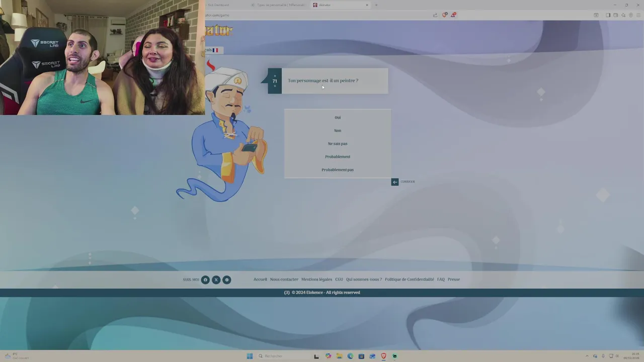Viewport: 644px width, 362px height.
Task: Choose the 'Probablement' answer
Action: [338, 157]
